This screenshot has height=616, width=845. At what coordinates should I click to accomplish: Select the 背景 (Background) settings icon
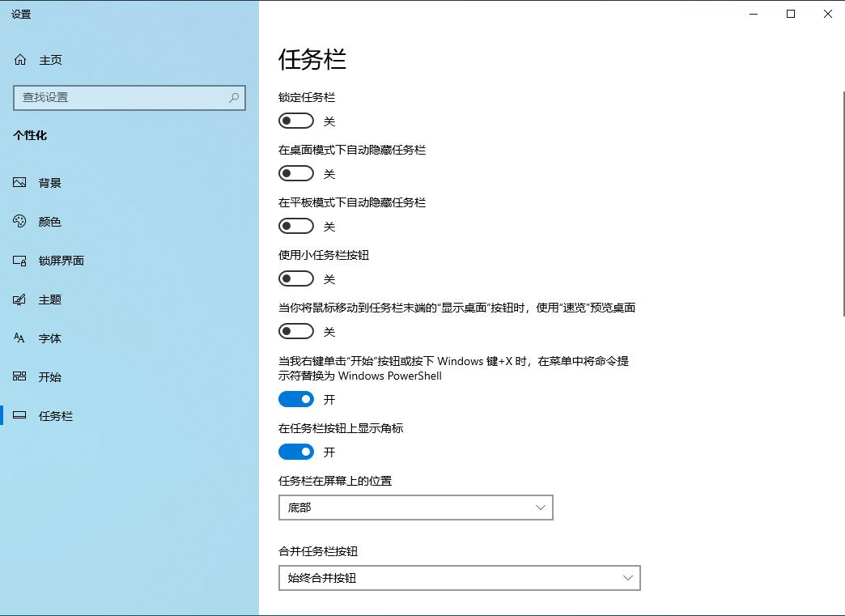point(19,182)
